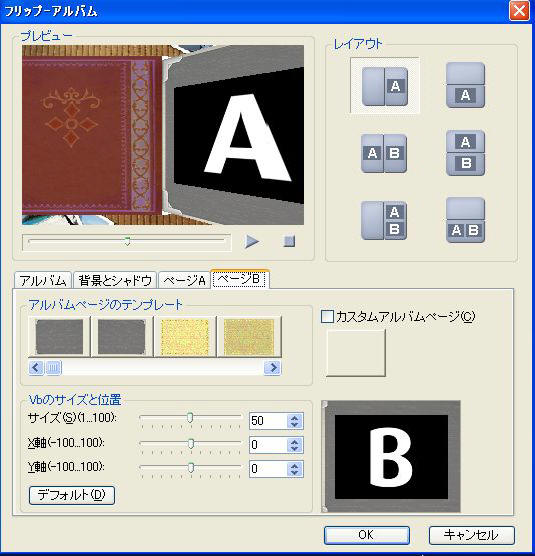Click the サイズ slider handle
The width and height of the screenshot is (535, 556).
coord(190,418)
